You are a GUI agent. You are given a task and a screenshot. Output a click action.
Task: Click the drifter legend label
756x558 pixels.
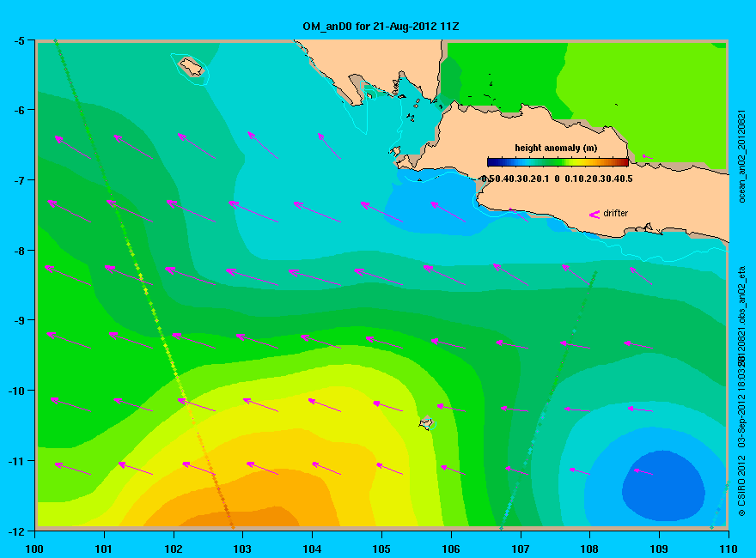pyautogui.click(x=616, y=213)
